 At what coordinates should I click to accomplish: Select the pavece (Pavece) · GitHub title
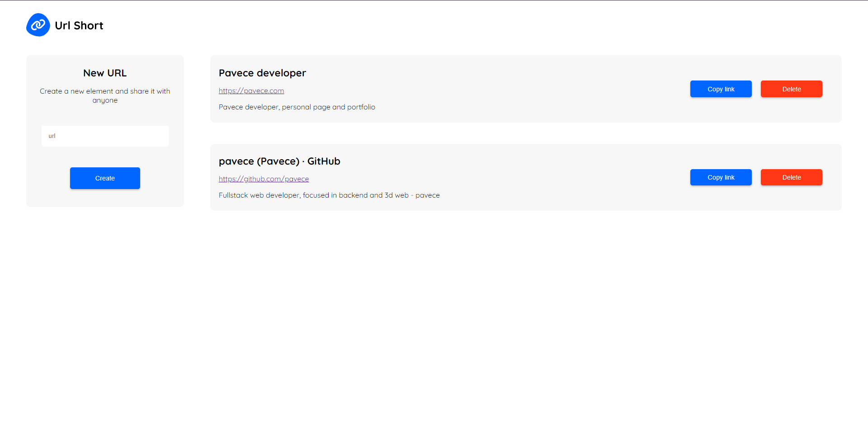point(279,161)
